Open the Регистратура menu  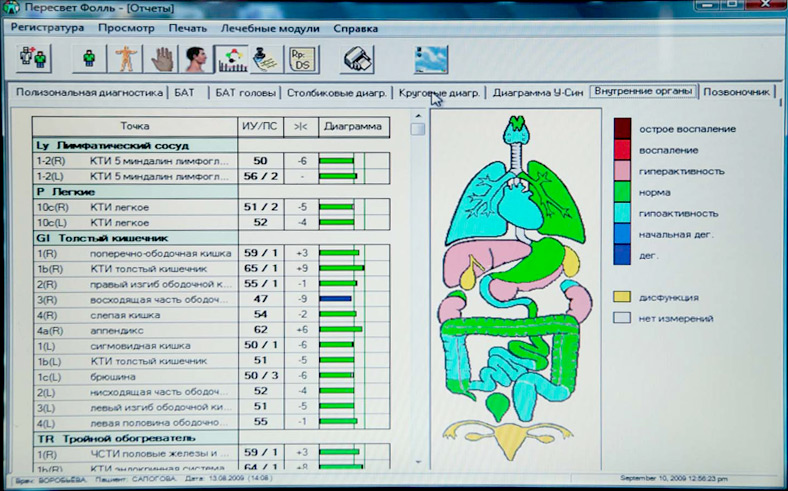(x=47, y=28)
